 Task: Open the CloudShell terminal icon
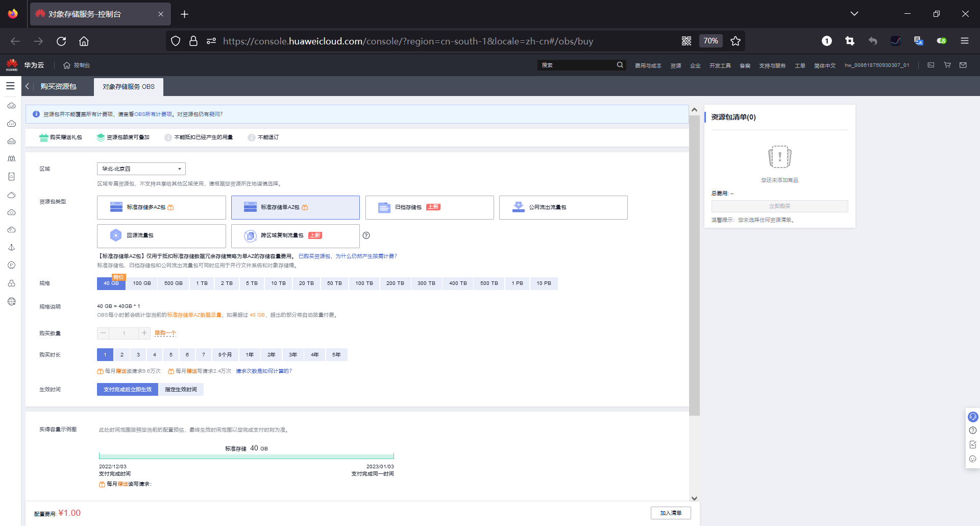pyautogui.click(x=931, y=65)
